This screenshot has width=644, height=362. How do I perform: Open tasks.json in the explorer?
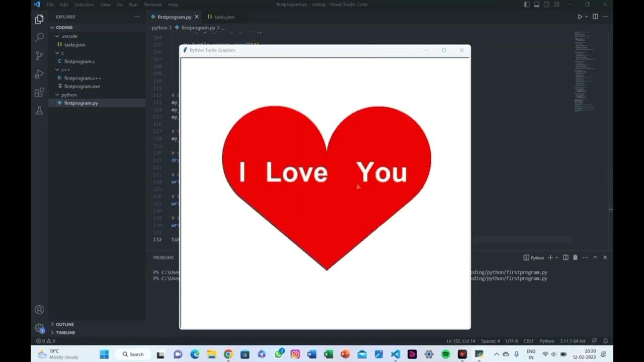(x=74, y=45)
